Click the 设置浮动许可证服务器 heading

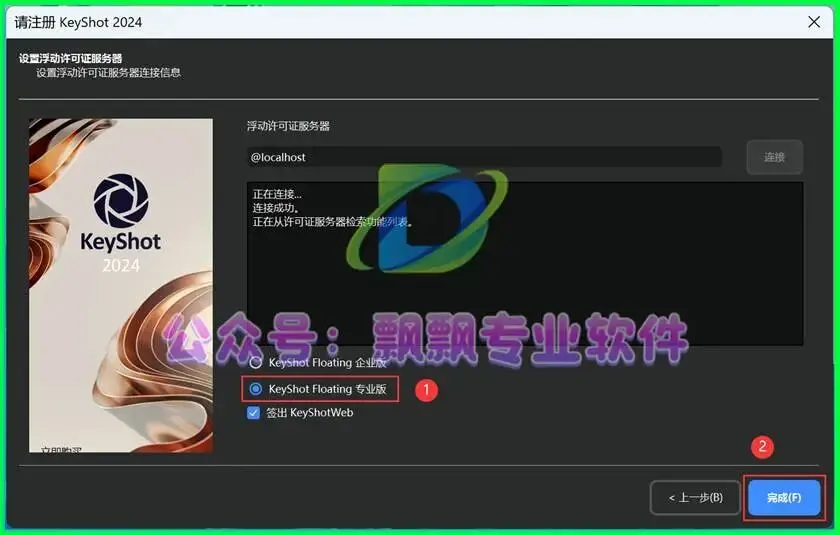[x=71, y=58]
